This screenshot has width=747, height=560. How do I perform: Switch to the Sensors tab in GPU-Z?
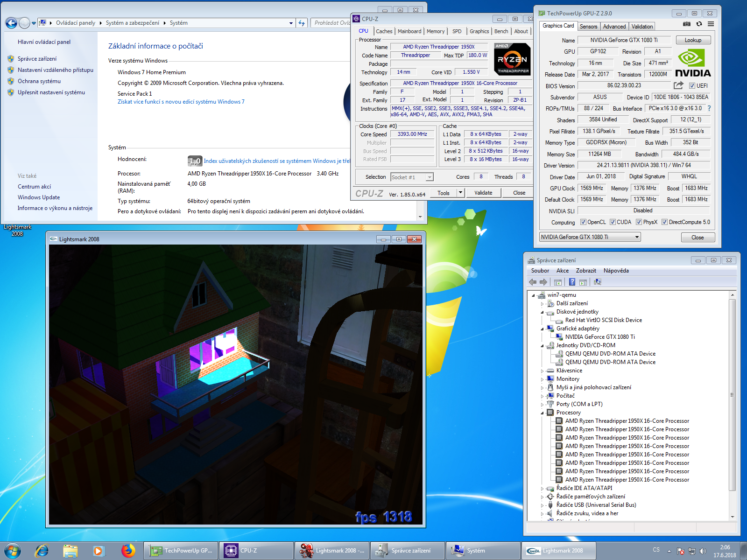coord(588,27)
